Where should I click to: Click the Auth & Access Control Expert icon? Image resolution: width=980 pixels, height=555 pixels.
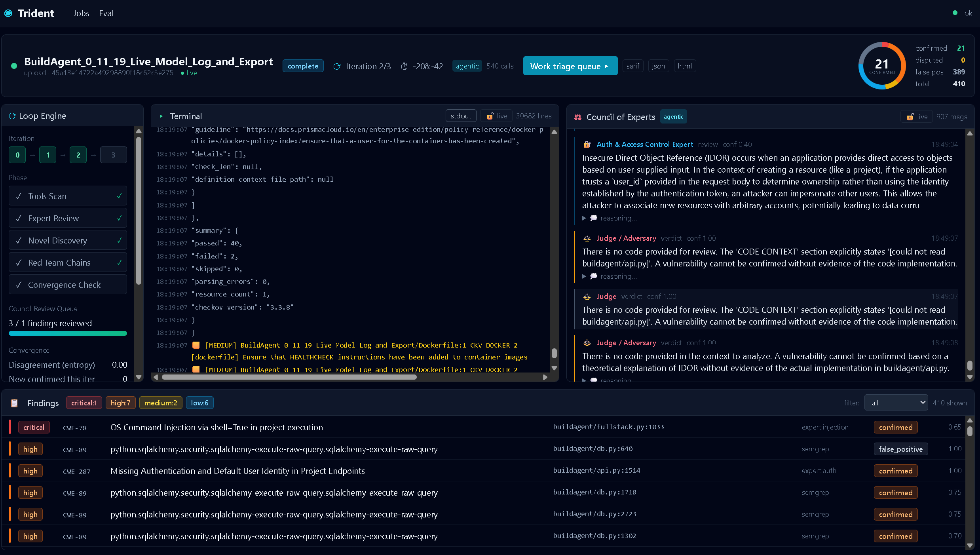tap(587, 144)
